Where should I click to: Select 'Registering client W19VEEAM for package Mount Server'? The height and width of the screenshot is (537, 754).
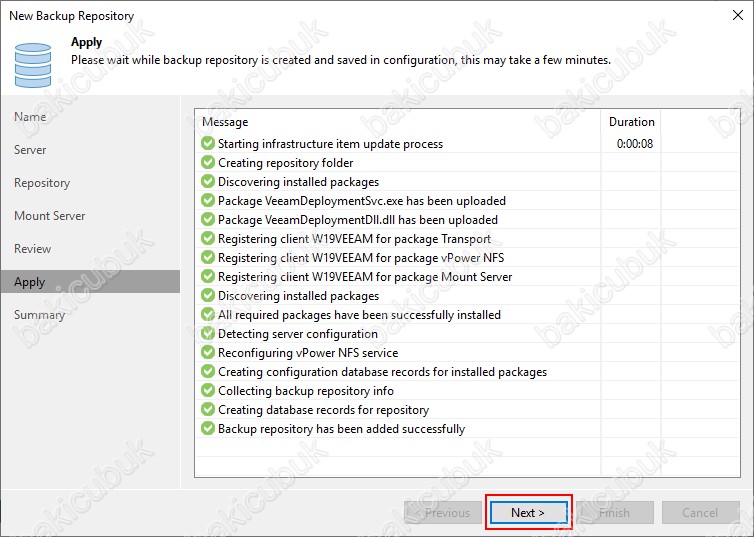coord(365,277)
